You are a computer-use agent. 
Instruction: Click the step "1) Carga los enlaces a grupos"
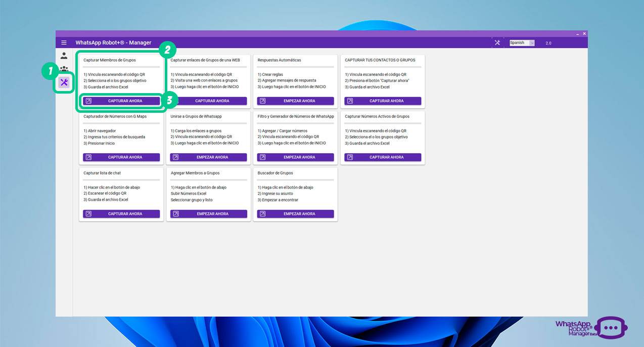tap(196, 131)
